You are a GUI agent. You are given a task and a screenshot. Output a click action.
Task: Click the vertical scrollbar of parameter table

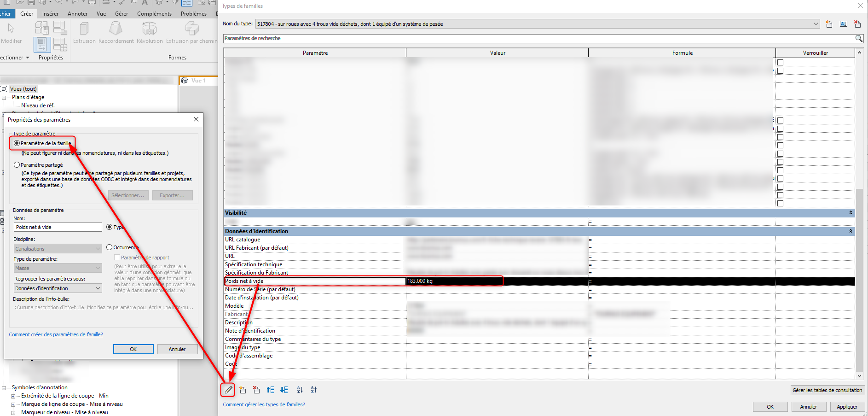coord(859,276)
